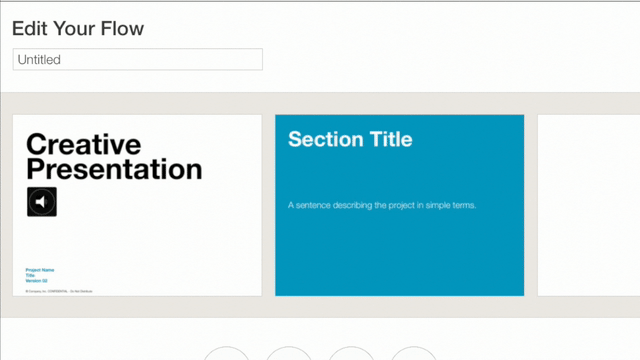Click the third circular button below slides
The height and width of the screenshot is (360, 640).
351,353
